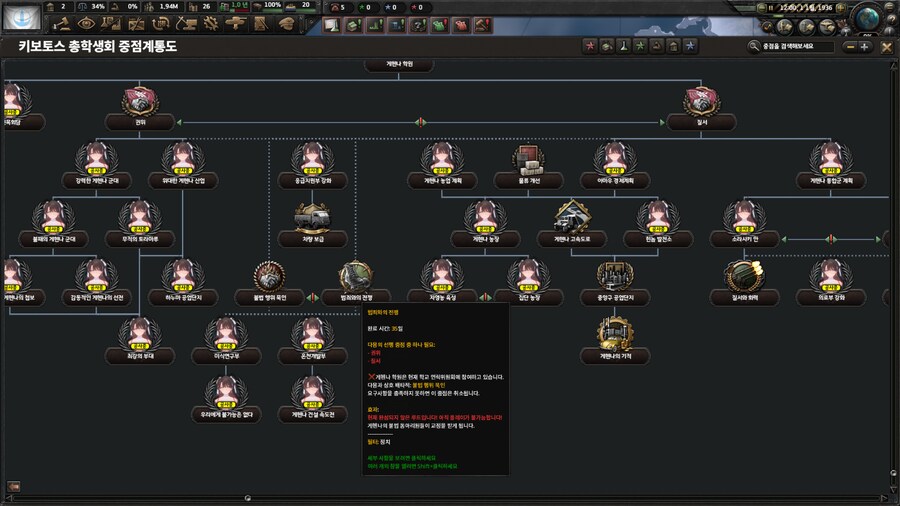Image resolution: width=900 pixels, height=506 pixels.
Task: Open the country flag overview
Action: click(21, 16)
